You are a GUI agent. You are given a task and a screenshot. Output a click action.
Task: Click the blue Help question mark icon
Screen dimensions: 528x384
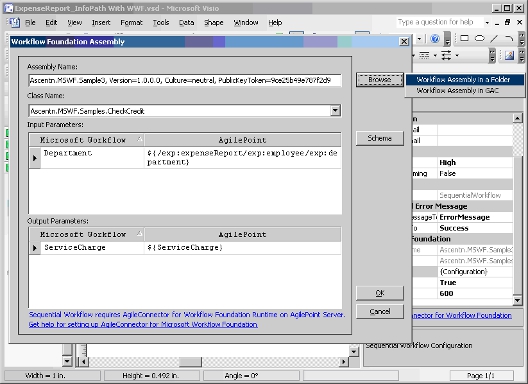pyautogui.click(x=435, y=39)
